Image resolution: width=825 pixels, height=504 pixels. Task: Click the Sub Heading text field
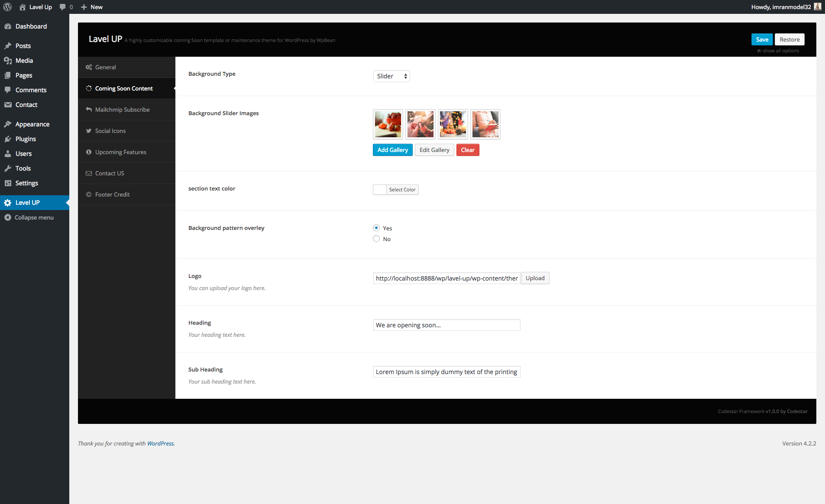coord(446,372)
